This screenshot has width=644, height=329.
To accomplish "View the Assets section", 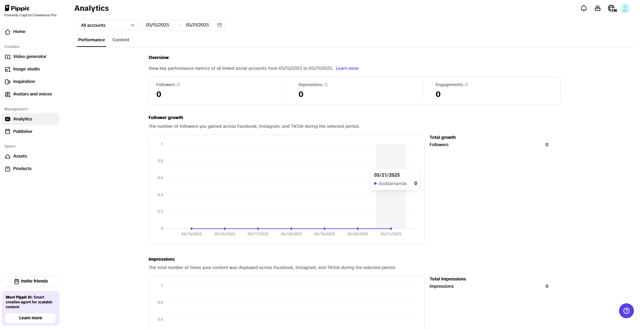I will click(20, 156).
